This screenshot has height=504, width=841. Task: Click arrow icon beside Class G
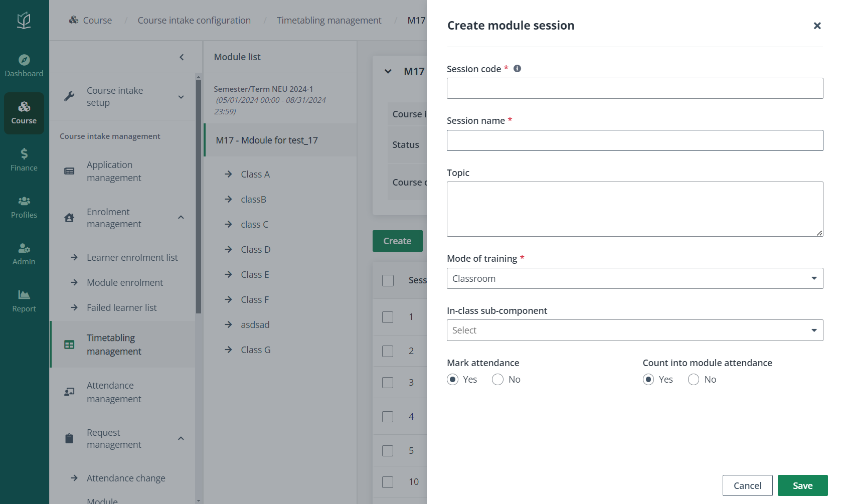[x=229, y=350]
